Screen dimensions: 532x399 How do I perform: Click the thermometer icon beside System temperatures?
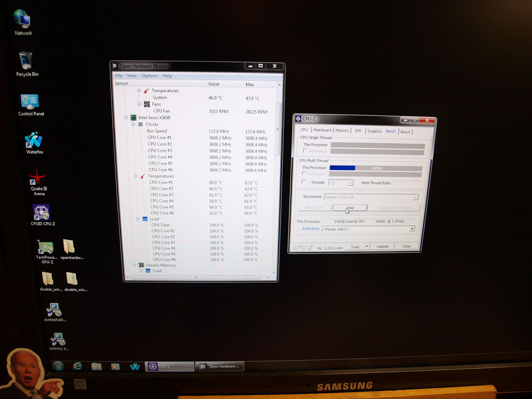tap(146, 91)
